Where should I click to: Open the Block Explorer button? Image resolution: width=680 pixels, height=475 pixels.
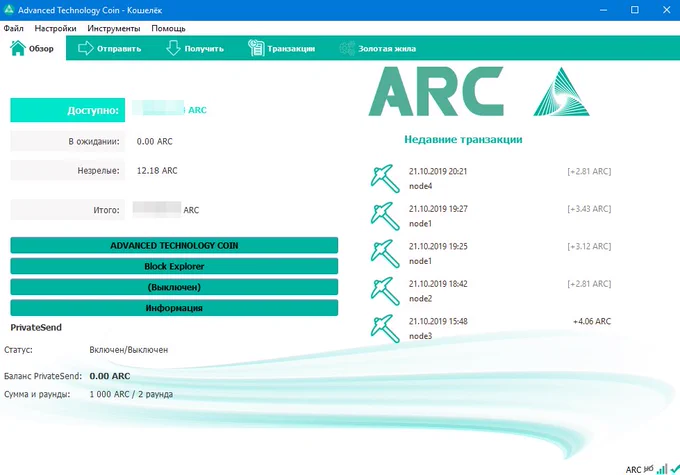click(174, 266)
